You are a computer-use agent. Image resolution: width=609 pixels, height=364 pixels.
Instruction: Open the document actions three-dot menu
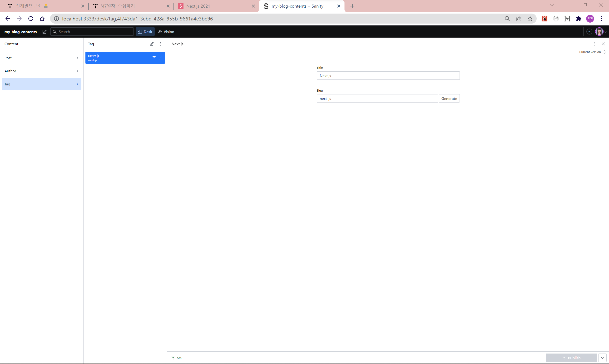[594, 44]
